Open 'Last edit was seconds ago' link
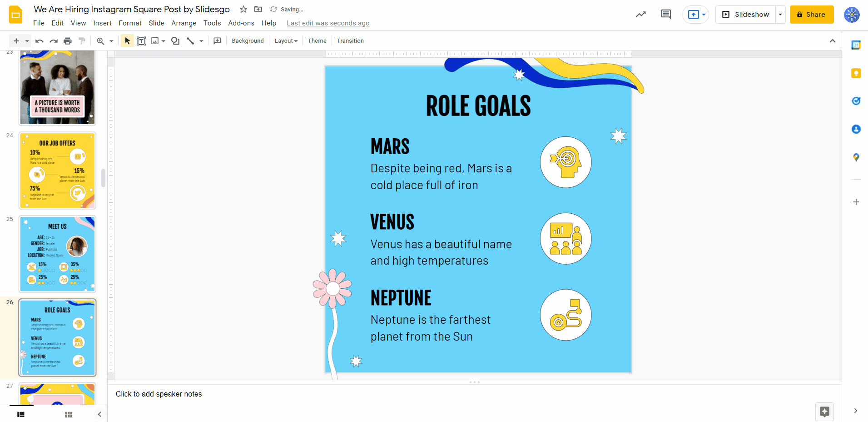 click(x=328, y=23)
